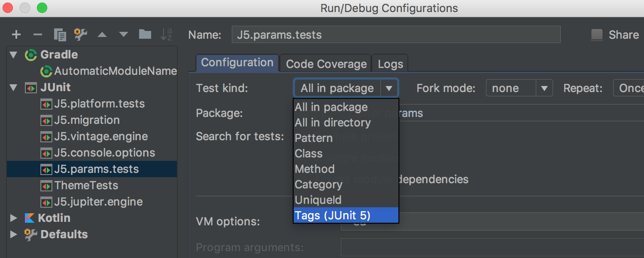Choose Pattern in Test kind list

[x=314, y=138]
